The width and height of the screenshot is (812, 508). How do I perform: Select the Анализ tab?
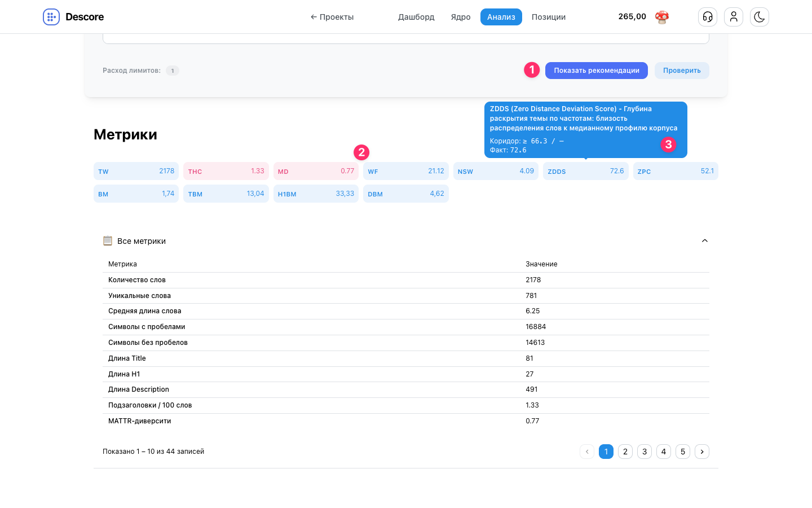[x=501, y=17]
